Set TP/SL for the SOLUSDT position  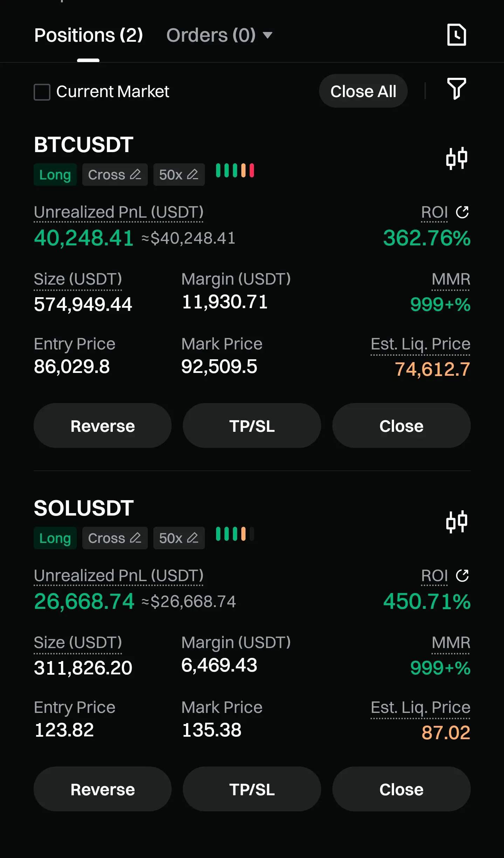(252, 789)
